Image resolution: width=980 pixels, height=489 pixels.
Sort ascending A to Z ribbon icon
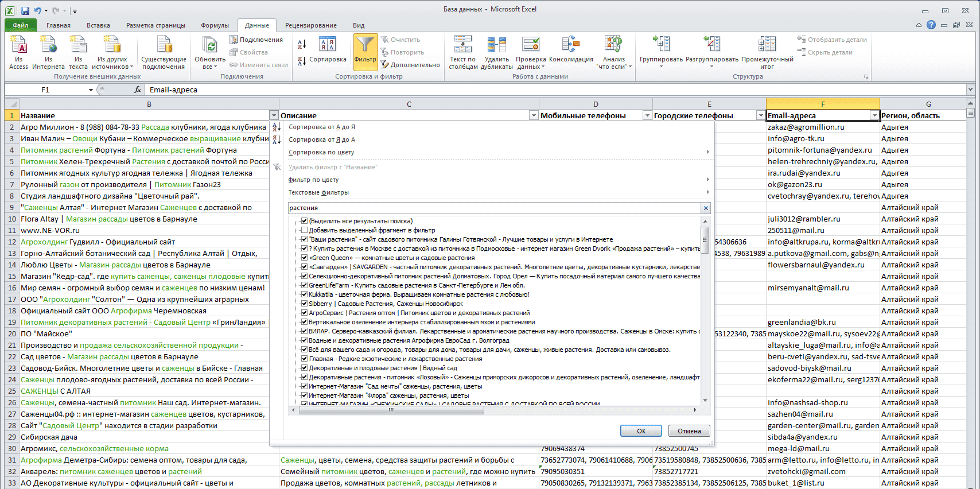302,44
